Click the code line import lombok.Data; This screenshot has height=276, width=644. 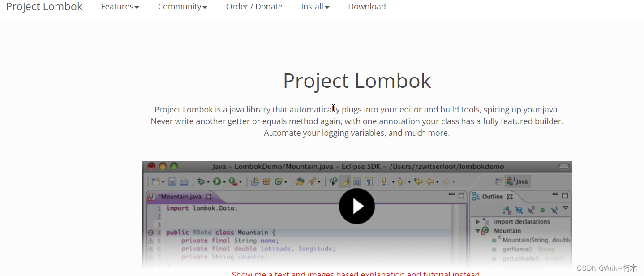(202, 208)
